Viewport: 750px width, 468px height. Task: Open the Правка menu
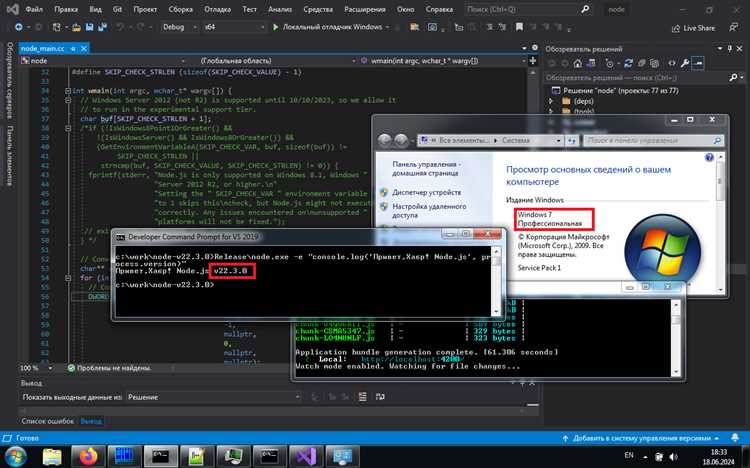point(66,9)
